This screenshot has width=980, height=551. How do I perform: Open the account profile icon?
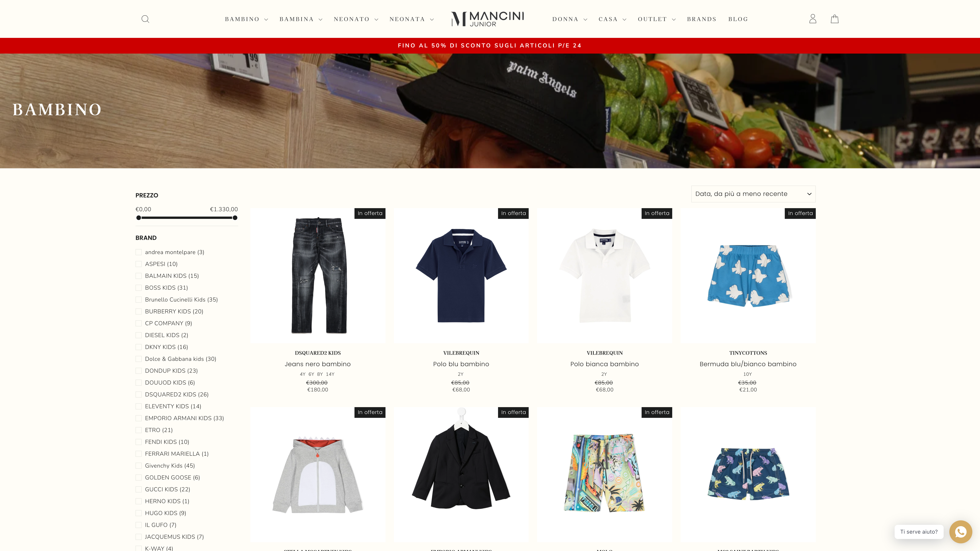[x=813, y=19]
